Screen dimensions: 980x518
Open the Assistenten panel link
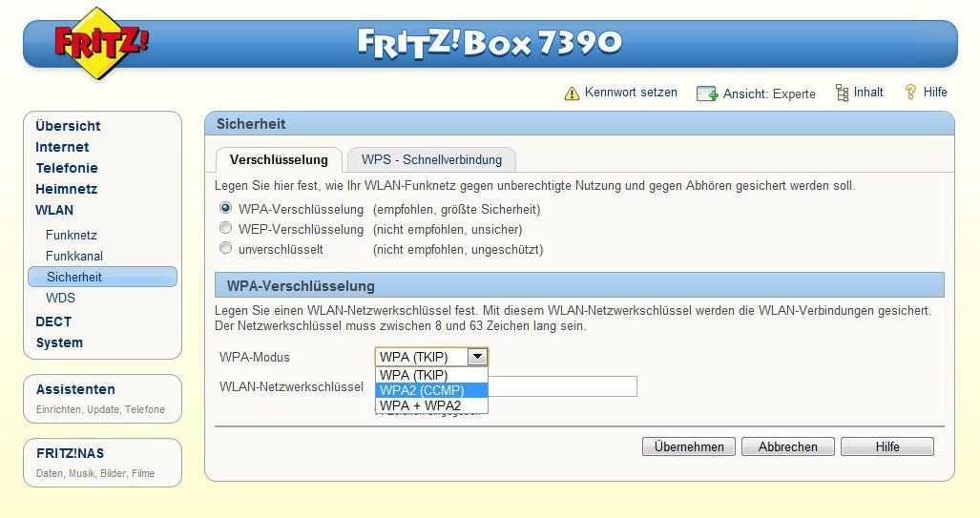tap(75, 389)
